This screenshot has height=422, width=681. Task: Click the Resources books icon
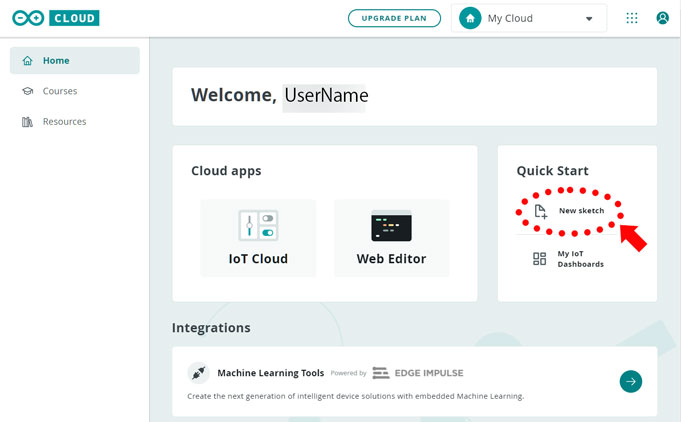coord(27,122)
